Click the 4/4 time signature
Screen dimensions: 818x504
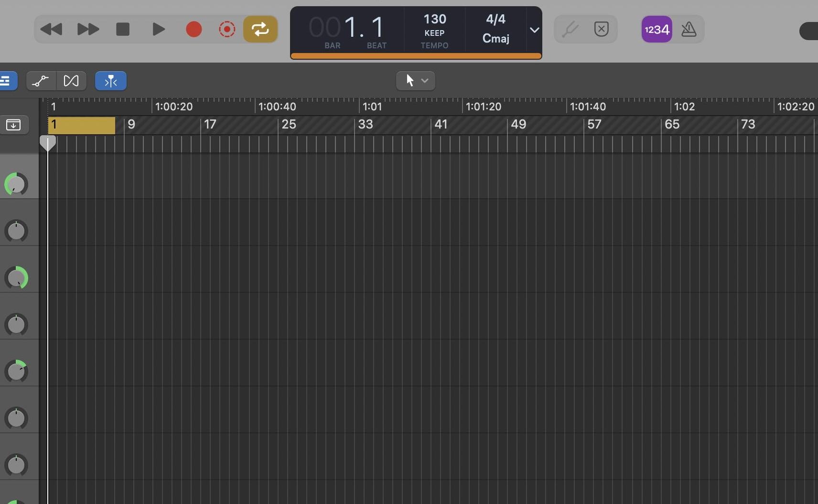[x=495, y=19]
